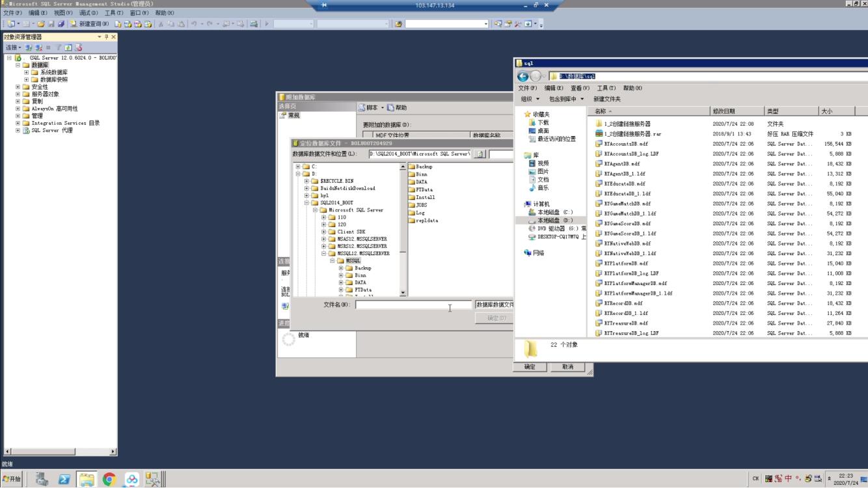Open the Chrome icon in the taskbar

pyautogui.click(x=109, y=480)
